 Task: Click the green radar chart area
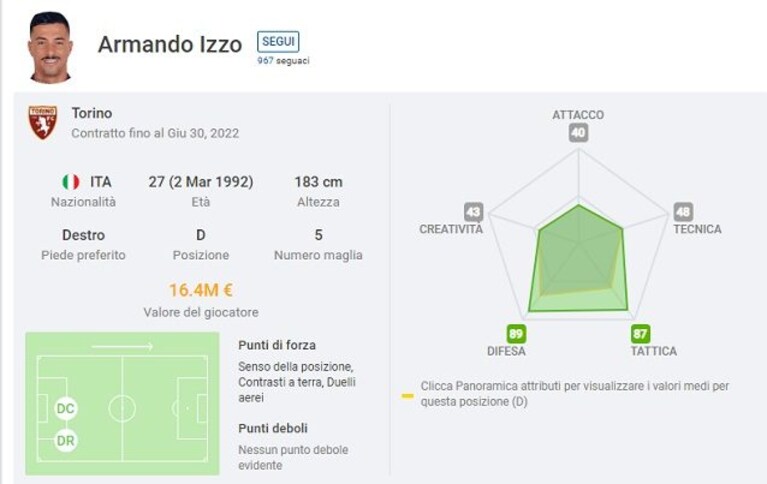tap(579, 259)
